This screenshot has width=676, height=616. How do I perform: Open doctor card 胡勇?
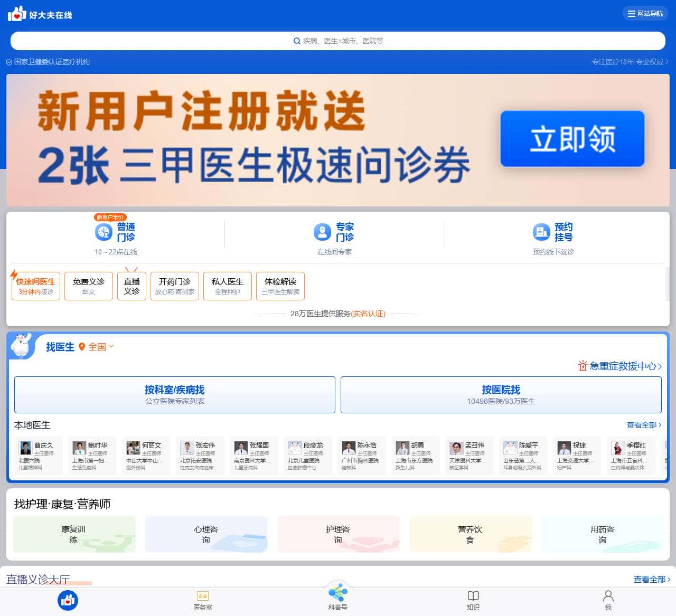(x=416, y=456)
